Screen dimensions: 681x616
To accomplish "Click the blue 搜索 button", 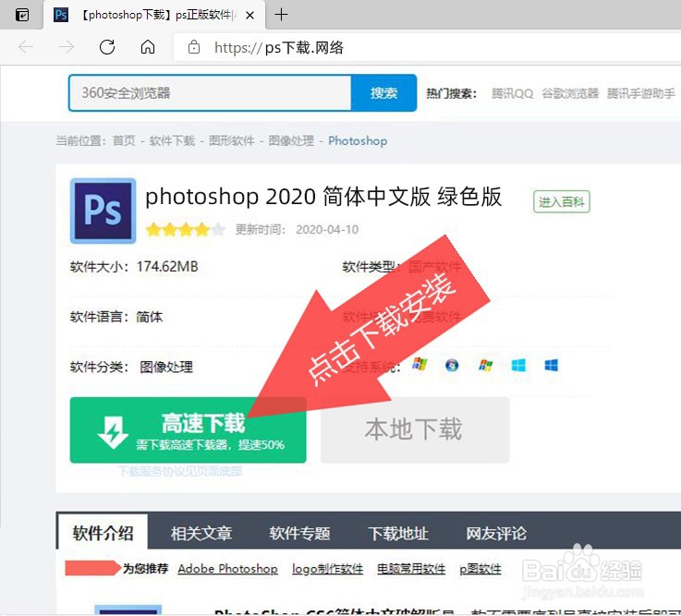I will [x=384, y=93].
